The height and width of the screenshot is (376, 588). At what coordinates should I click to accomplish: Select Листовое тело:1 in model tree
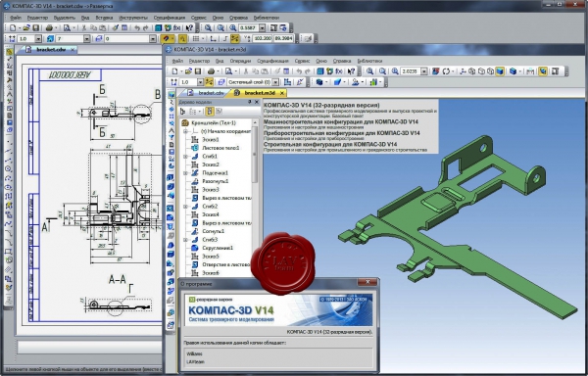coord(220,148)
